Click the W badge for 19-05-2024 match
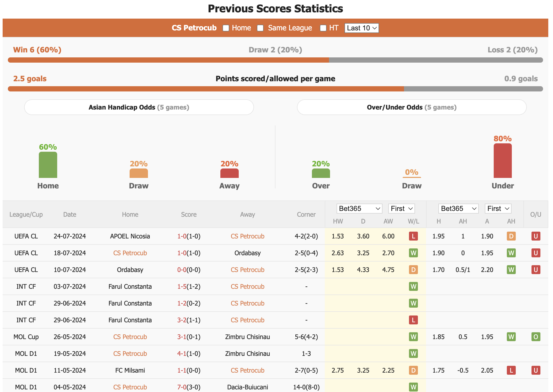553x392 pixels. pyautogui.click(x=413, y=353)
